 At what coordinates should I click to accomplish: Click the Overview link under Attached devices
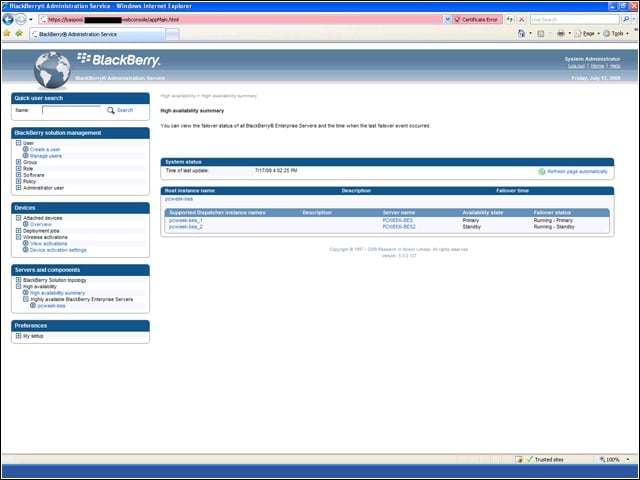click(x=41, y=224)
